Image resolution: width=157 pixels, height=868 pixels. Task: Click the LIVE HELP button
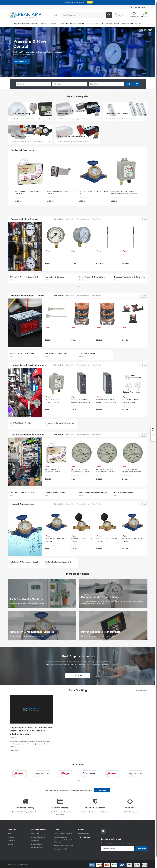(102, 790)
